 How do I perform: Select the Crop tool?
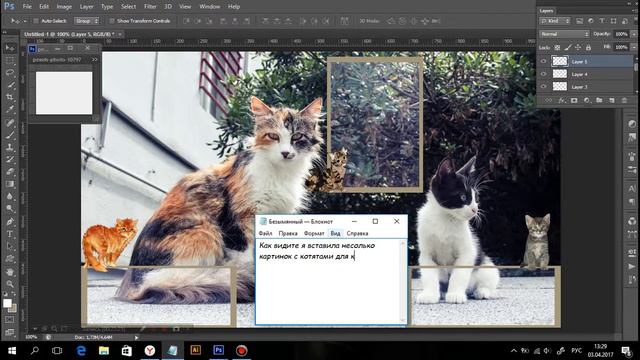click(x=10, y=98)
